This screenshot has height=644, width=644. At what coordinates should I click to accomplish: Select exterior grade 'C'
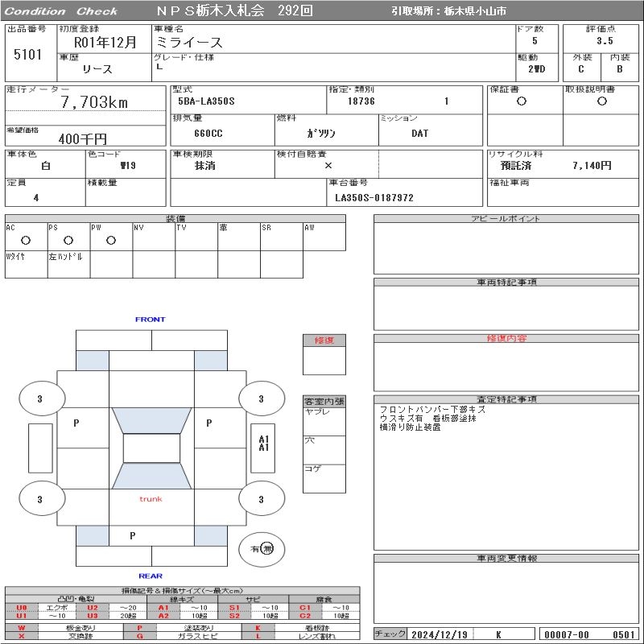tap(580, 69)
